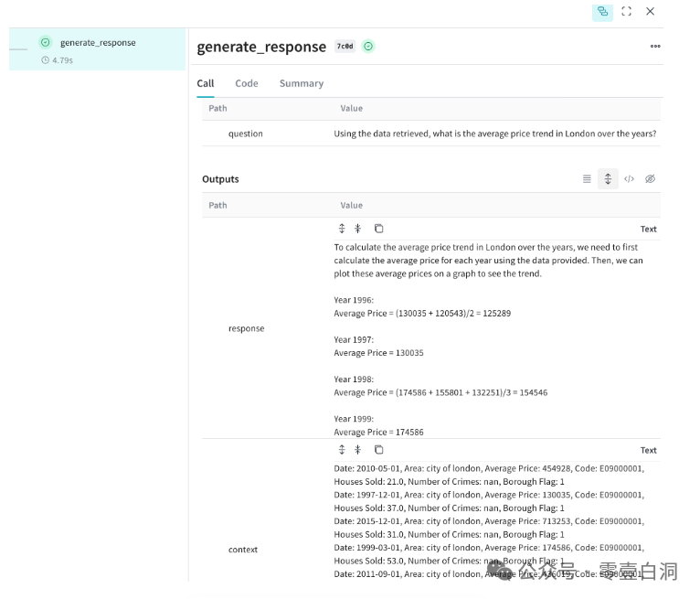Copy the context value to clipboard
700x599 pixels.
pos(378,450)
